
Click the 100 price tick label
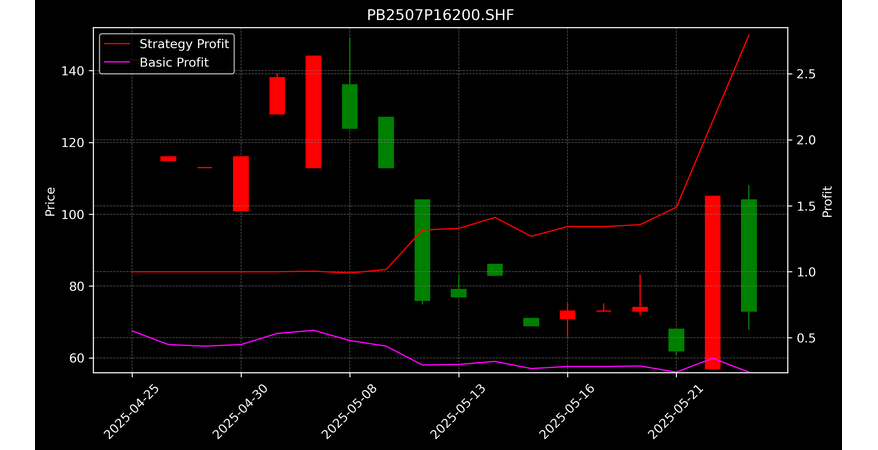73,214
